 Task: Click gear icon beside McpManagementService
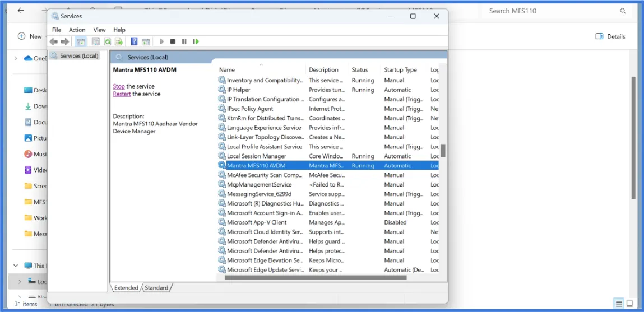click(x=222, y=184)
